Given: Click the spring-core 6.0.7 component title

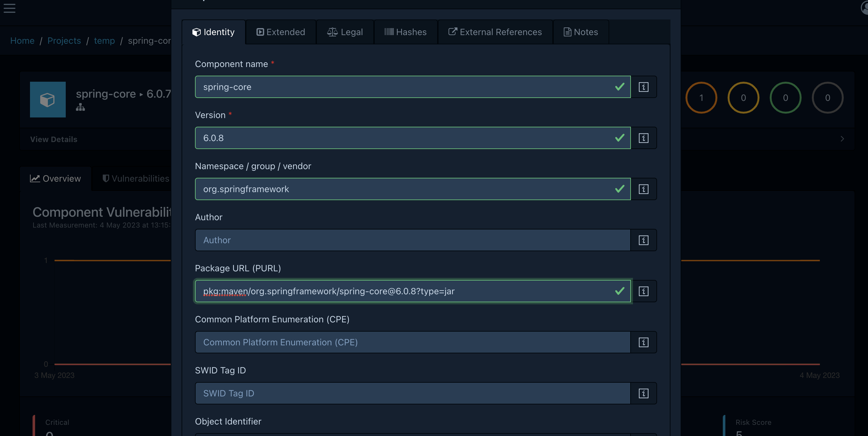Looking at the screenshot, I should (123, 94).
